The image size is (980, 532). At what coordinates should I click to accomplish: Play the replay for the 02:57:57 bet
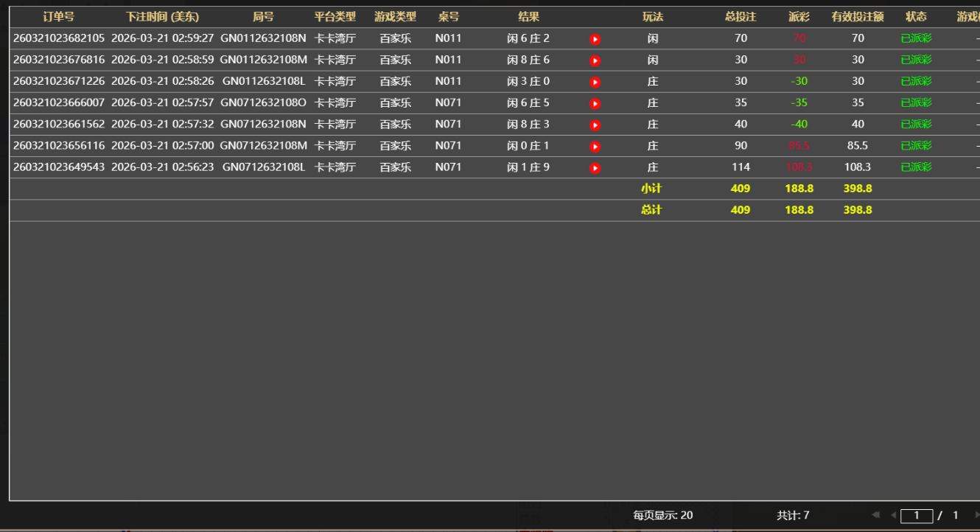click(595, 102)
